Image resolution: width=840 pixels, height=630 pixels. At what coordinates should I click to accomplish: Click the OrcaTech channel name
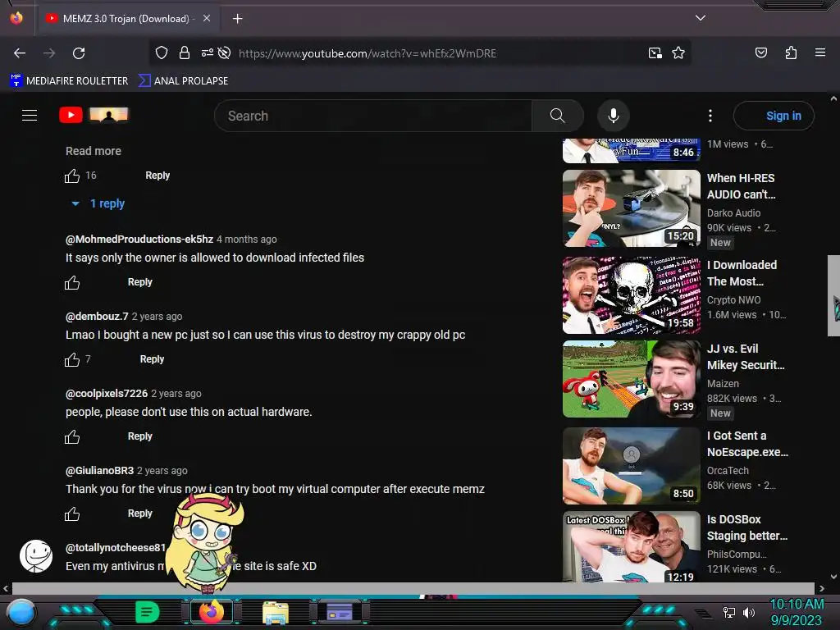pos(728,470)
